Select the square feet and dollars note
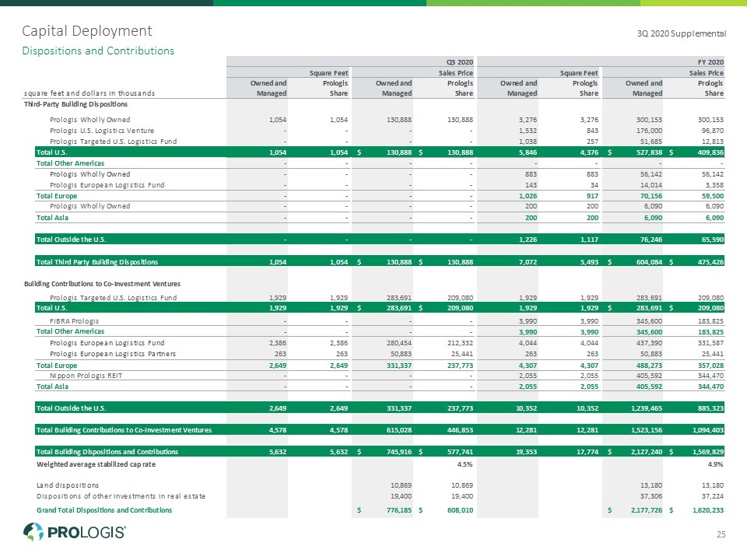The height and width of the screenshot is (560, 747). (89, 93)
